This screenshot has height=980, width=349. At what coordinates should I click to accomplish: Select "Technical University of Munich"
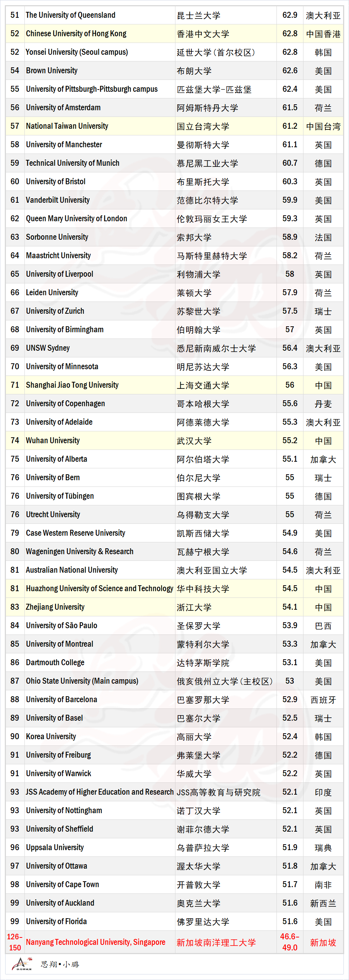pyautogui.click(x=73, y=163)
